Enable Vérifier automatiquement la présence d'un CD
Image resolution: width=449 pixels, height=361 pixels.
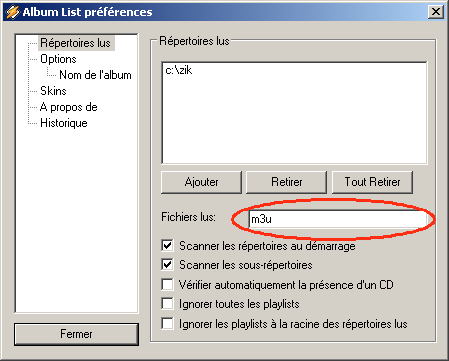coord(167,285)
